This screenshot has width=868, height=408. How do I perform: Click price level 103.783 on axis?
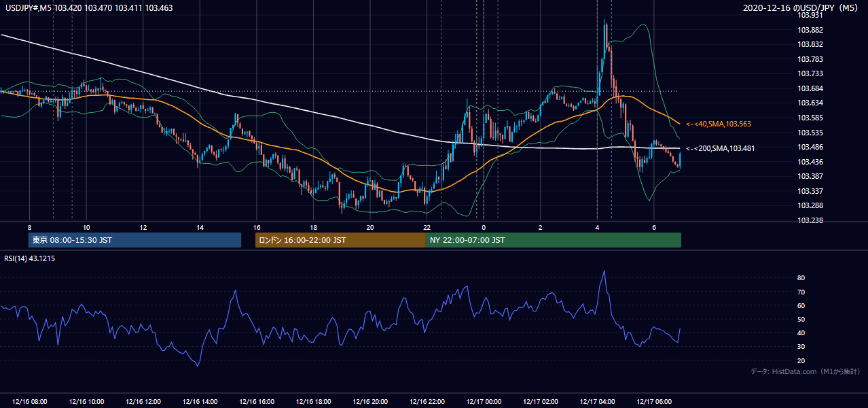pos(810,59)
